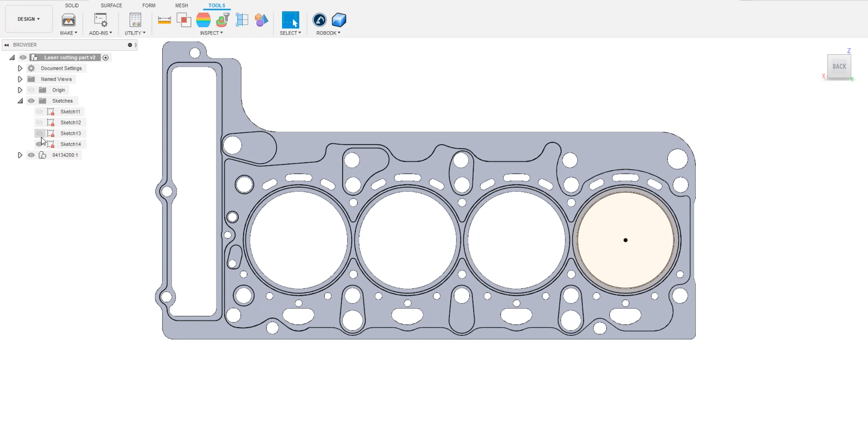Toggle visibility of the Origin folder
Image resolution: width=868 pixels, height=432 pixels.
click(31, 90)
